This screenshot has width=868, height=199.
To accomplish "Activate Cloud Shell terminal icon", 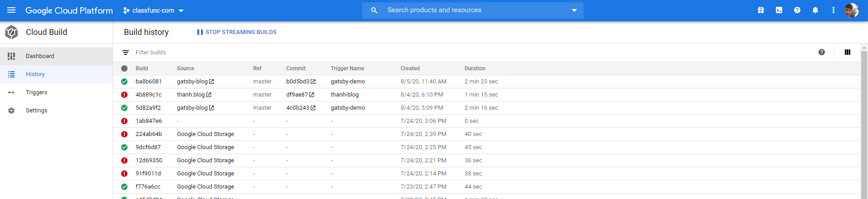I will pos(779,10).
